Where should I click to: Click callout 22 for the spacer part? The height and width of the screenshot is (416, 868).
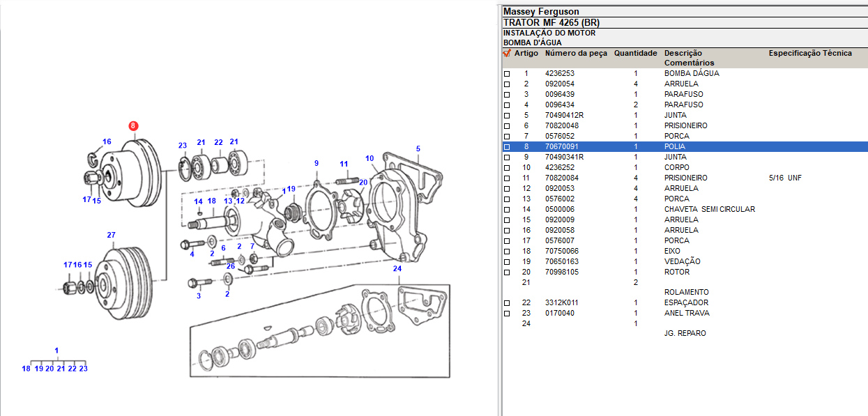click(218, 143)
